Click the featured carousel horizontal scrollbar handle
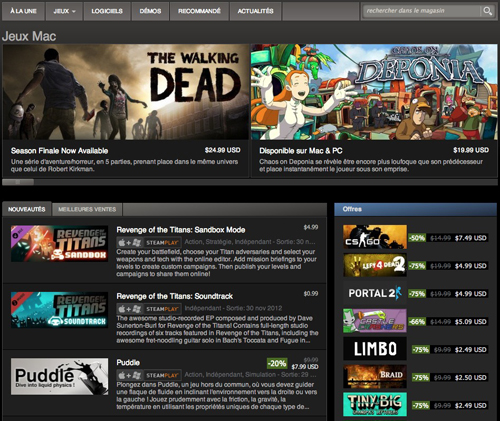The image size is (500, 421). click(18, 182)
